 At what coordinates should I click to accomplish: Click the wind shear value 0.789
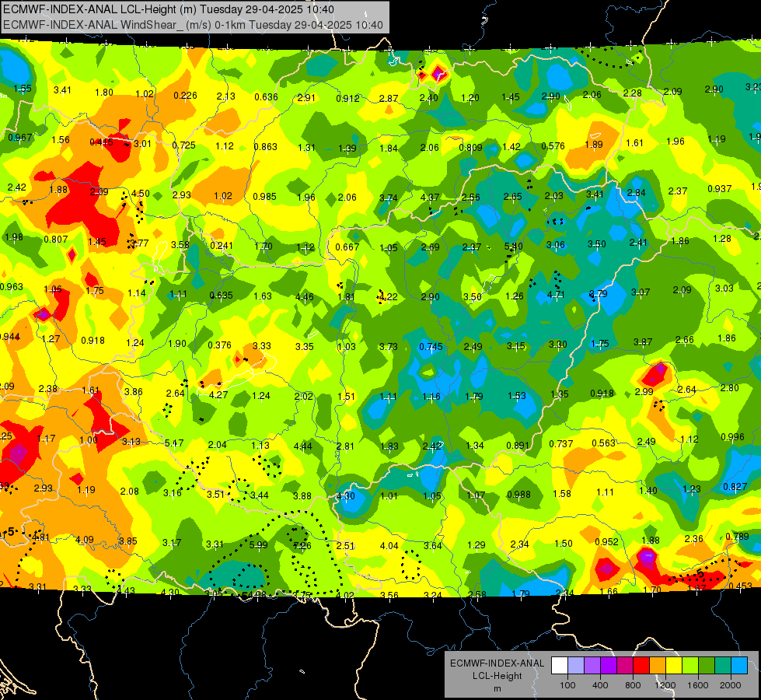click(737, 537)
